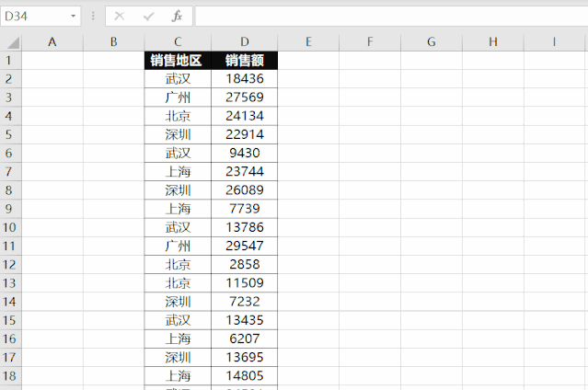Click the 上海 cell in row 18
The width and height of the screenshot is (588, 390).
178,376
